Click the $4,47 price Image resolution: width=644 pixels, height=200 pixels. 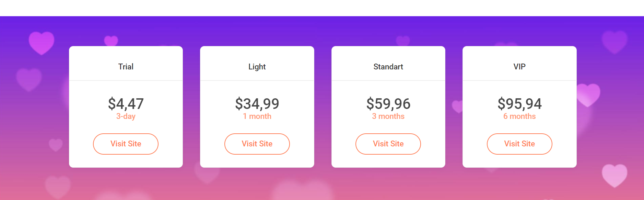126,103
